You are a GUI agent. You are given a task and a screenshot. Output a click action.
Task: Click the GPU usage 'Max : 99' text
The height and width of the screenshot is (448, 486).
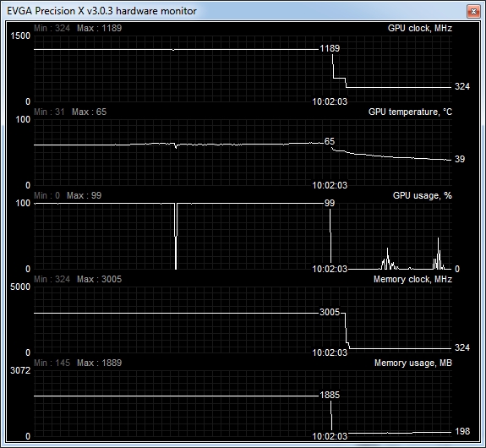pos(84,195)
